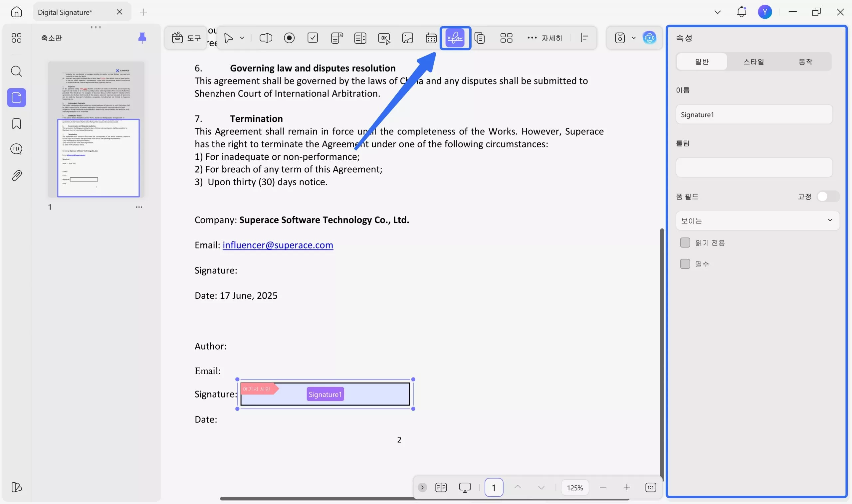Open the title bar chevron dropdown
Viewport: 852px width, 504px height.
point(718,12)
